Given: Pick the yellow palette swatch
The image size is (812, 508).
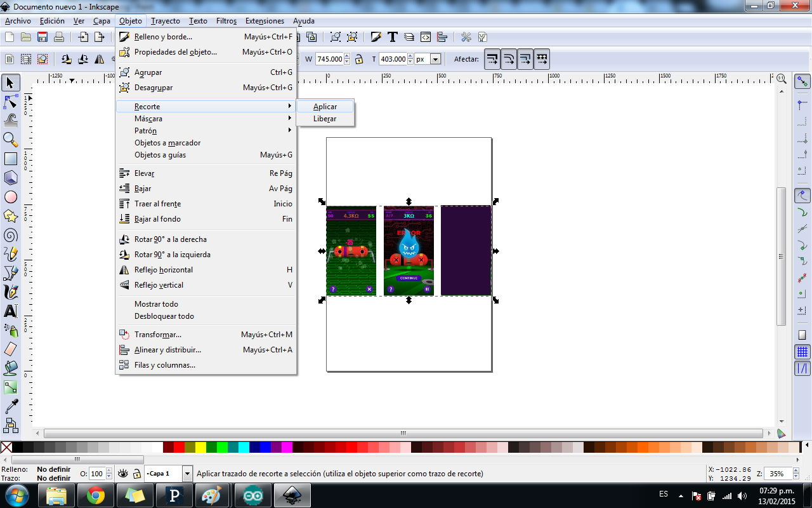Looking at the screenshot, I should point(200,447).
